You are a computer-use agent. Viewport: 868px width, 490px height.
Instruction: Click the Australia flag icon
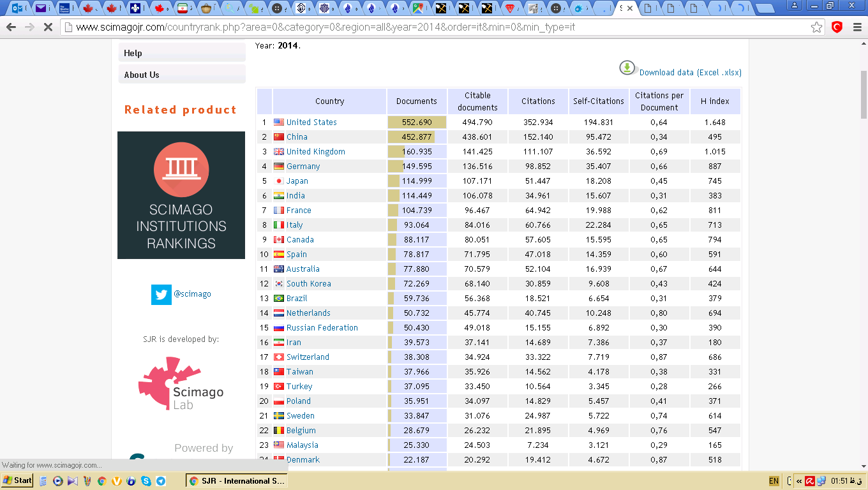pos(279,269)
